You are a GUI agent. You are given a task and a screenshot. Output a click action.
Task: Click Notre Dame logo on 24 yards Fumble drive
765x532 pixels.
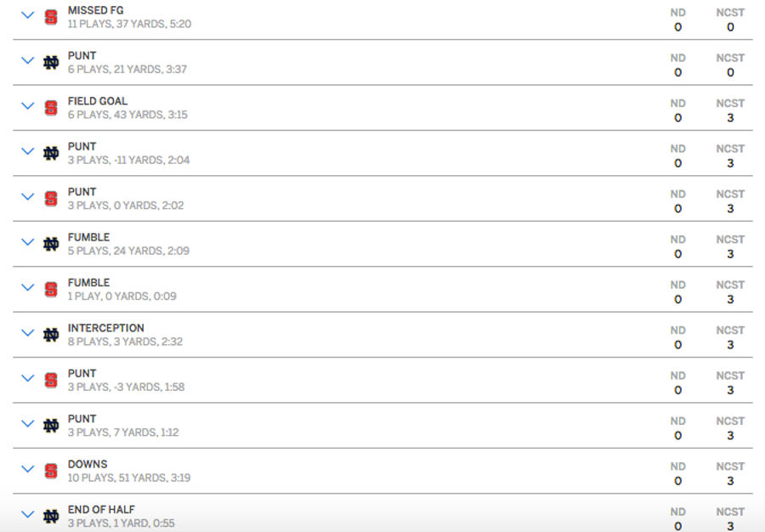click(51, 244)
